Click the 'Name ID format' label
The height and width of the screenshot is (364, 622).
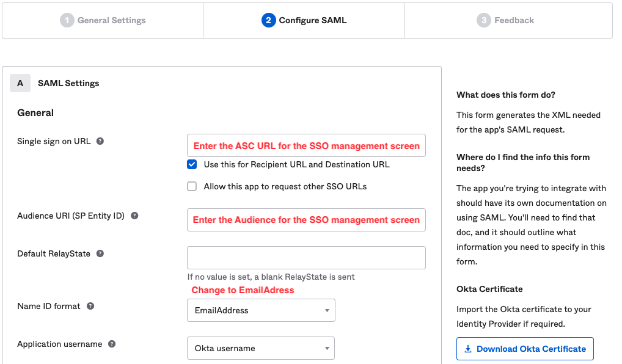49,306
